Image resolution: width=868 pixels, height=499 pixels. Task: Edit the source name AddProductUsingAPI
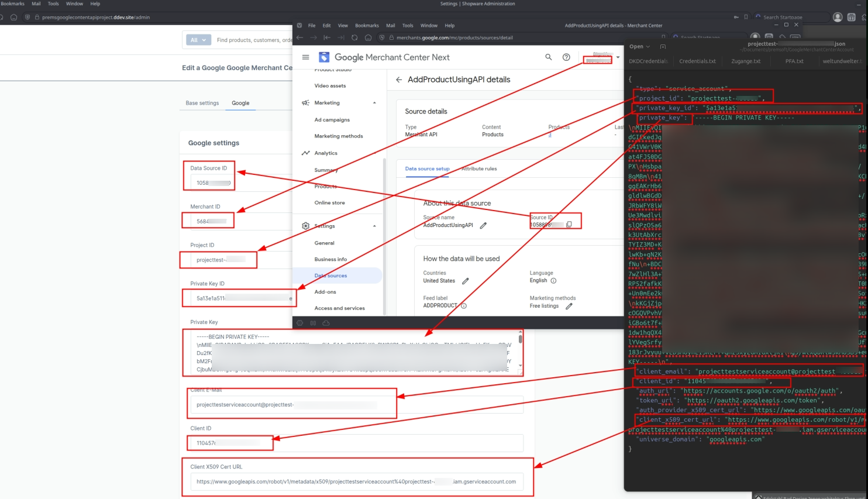[483, 226]
